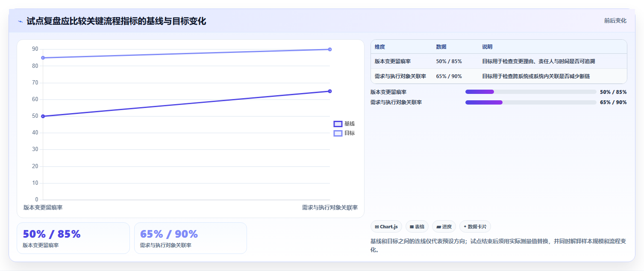The width and height of the screenshot is (644, 271).
Task: Click the 说明 column header
Action: (x=487, y=47)
